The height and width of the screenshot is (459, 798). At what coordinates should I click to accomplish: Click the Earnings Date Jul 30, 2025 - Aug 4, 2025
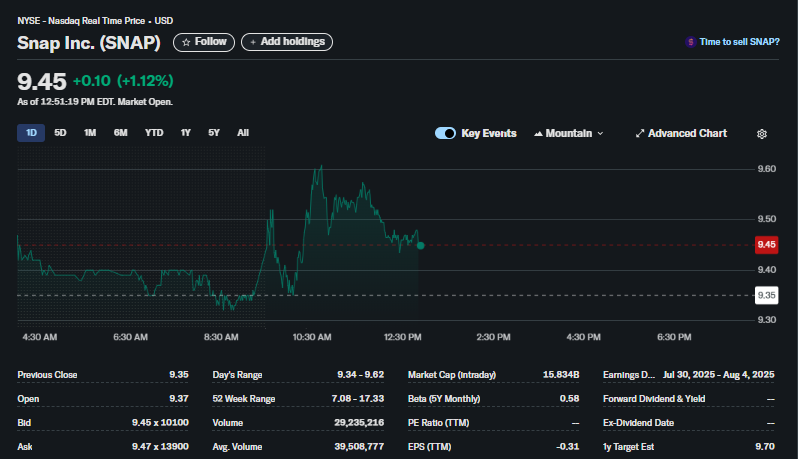pos(719,375)
